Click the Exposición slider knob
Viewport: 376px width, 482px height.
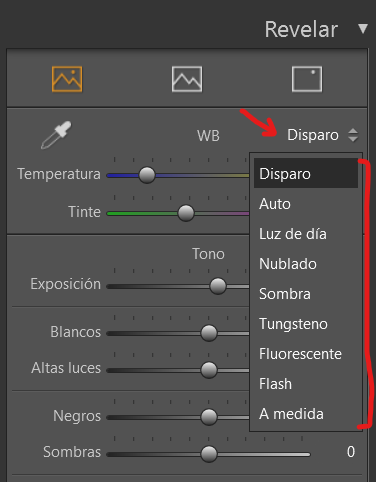[x=218, y=286]
